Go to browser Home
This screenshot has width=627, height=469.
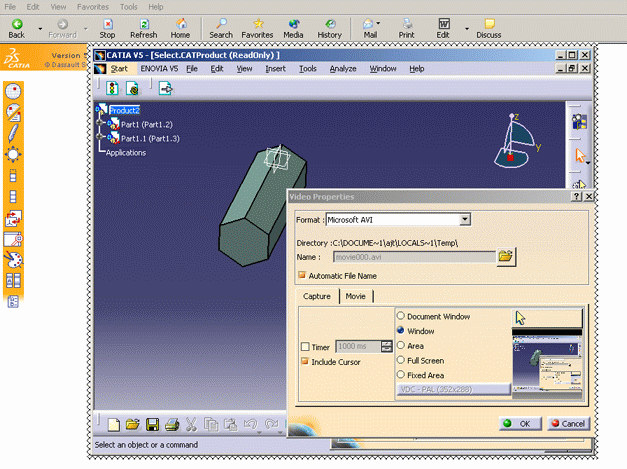[180, 29]
